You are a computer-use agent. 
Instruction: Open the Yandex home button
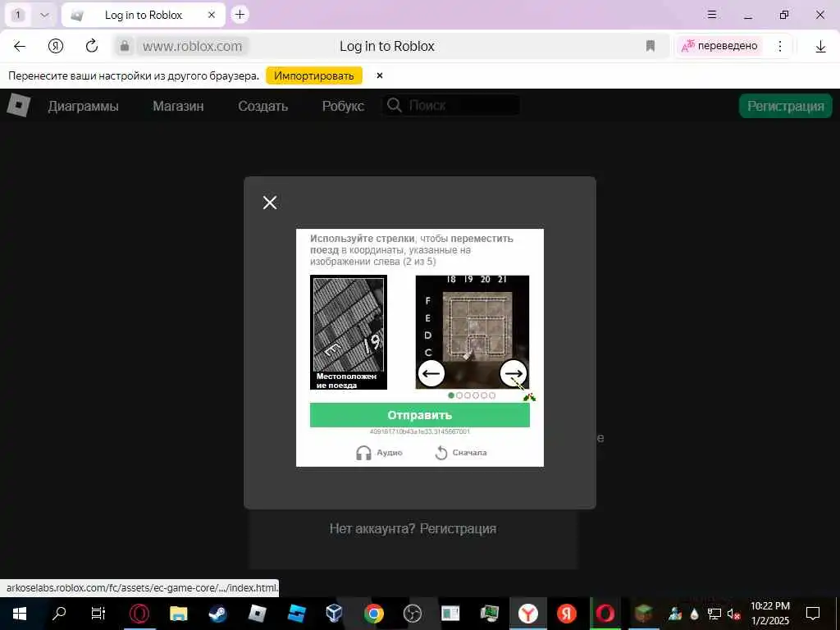[x=56, y=46]
